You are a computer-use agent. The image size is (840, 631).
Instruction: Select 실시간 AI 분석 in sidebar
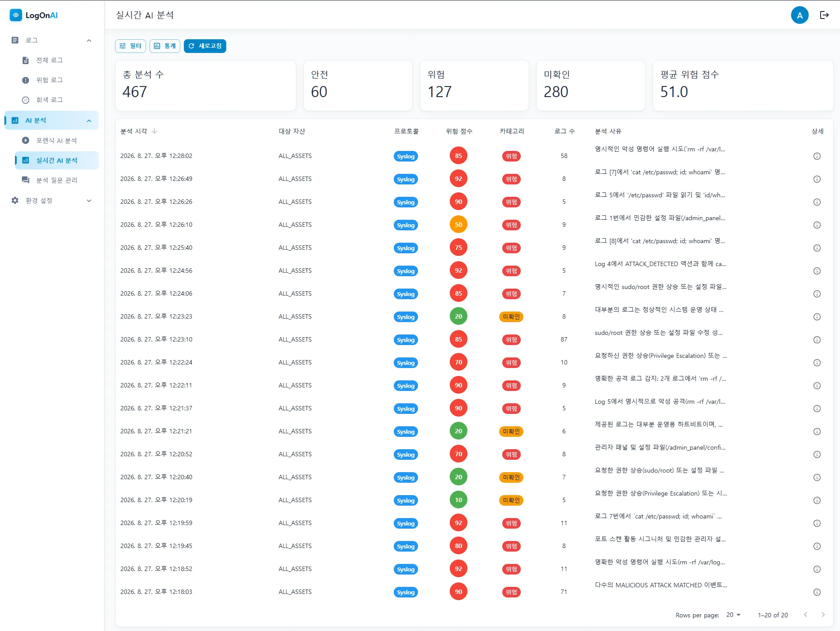point(56,160)
